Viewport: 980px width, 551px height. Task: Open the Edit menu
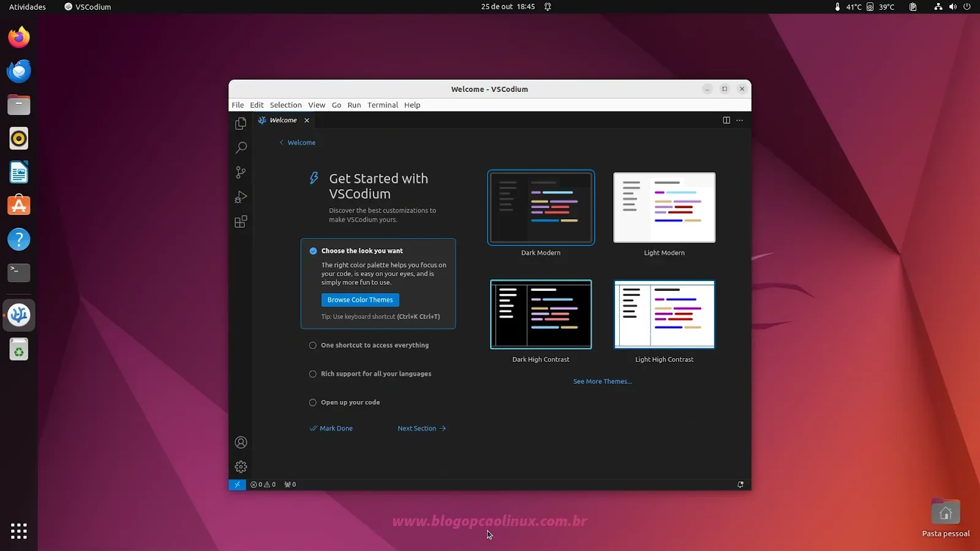(257, 105)
